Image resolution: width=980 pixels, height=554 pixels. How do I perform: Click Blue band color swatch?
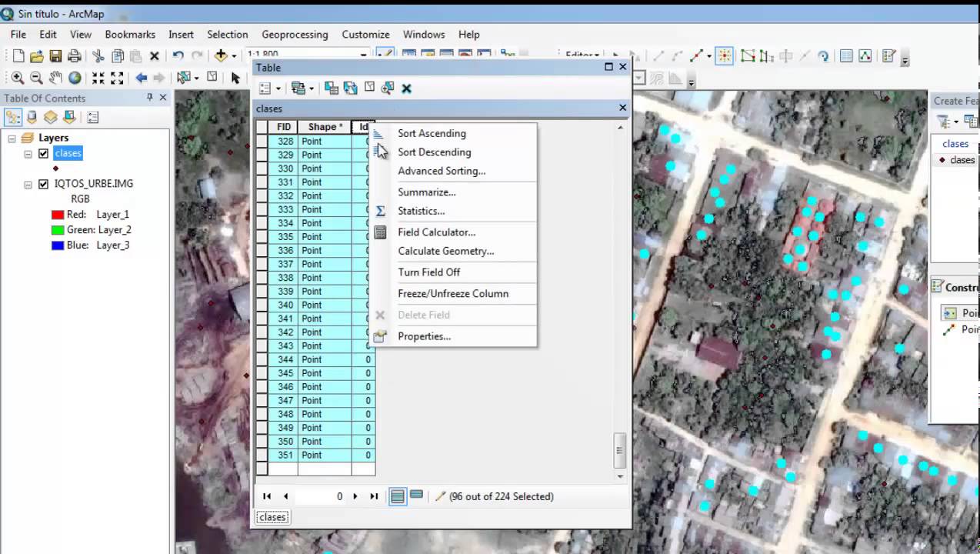pyautogui.click(x=57, y=245)
